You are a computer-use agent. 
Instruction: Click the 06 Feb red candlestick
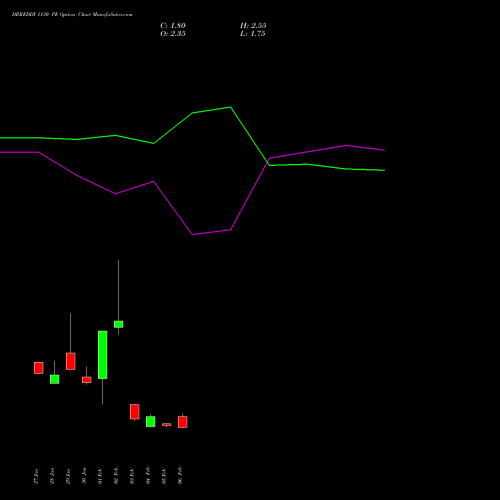click(x=183, y=422)
